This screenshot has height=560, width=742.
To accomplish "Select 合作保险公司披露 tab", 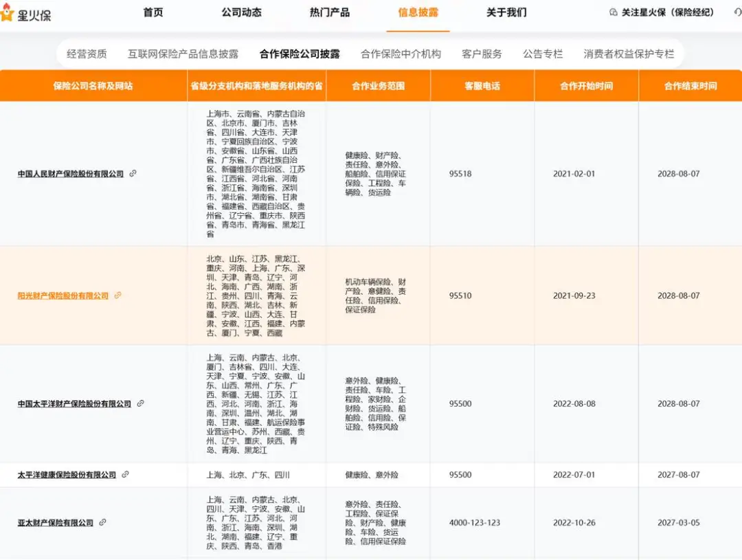I will tap(300, 54).
